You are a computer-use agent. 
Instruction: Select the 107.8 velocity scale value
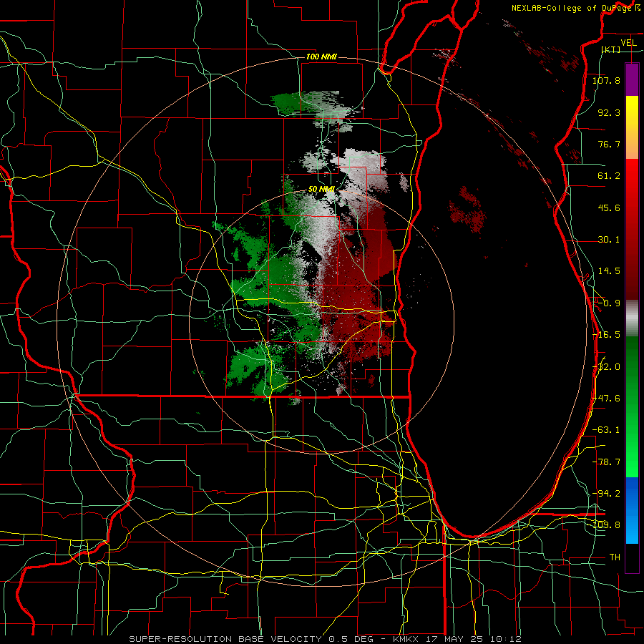pyautogui.click(x=606, y=80)
